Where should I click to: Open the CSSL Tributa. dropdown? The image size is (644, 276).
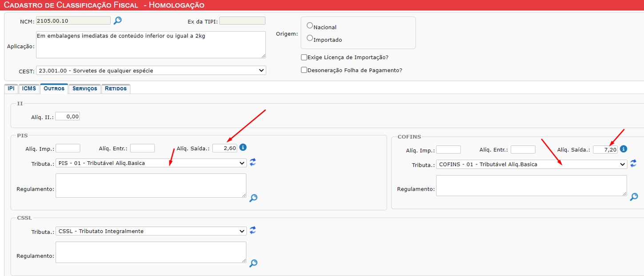click(151, 231)
